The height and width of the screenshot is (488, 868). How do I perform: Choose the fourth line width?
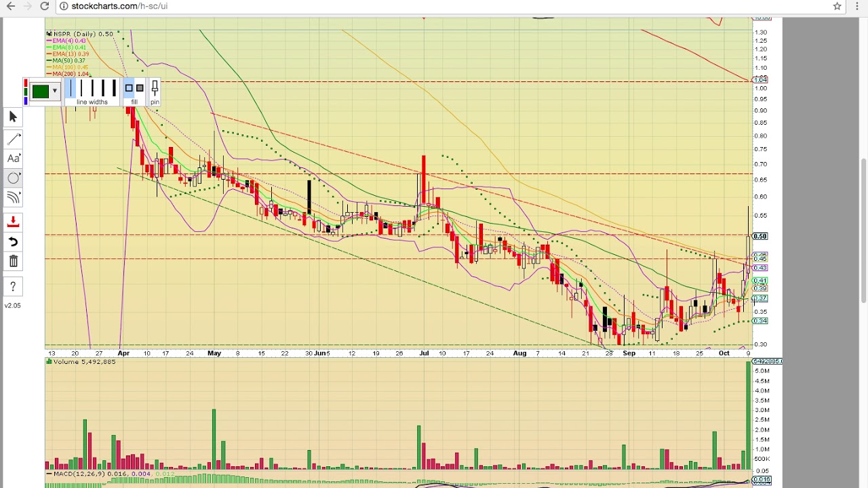pos(102,88)
